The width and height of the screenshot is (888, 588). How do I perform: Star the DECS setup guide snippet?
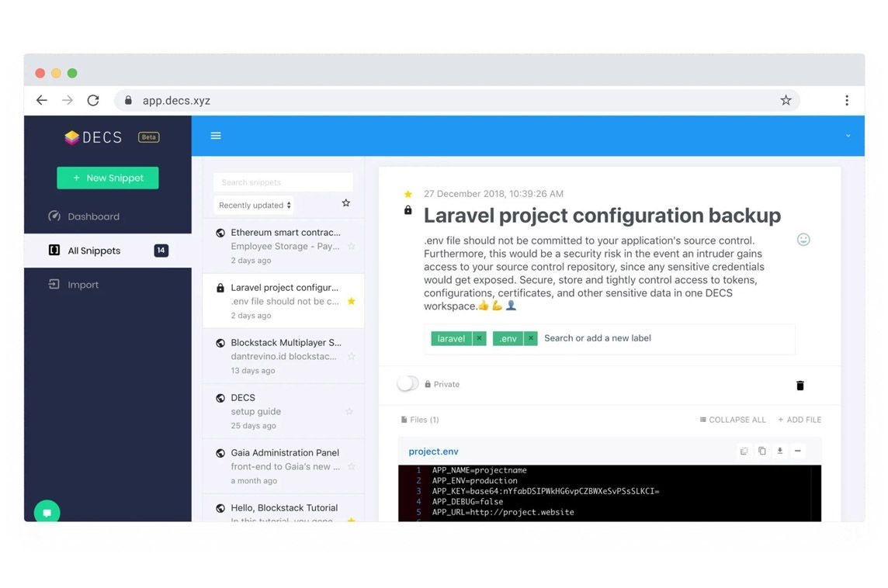click(349, 411)
